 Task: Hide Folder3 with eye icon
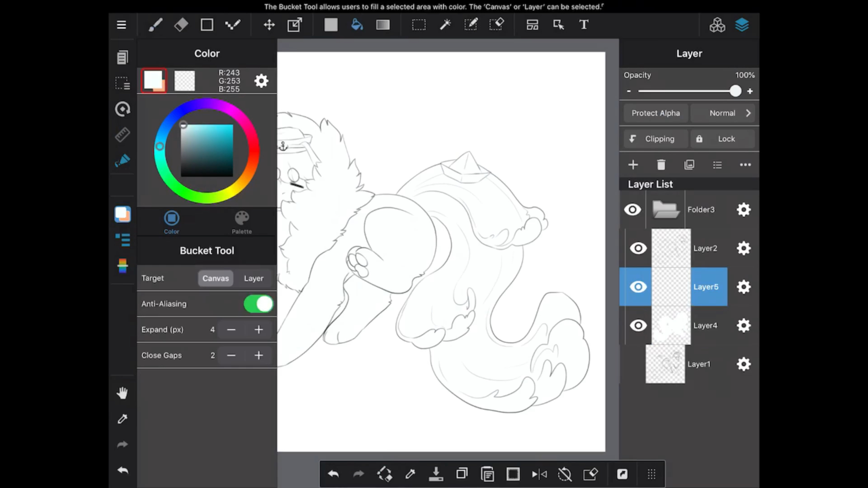(x=632, y=210)
